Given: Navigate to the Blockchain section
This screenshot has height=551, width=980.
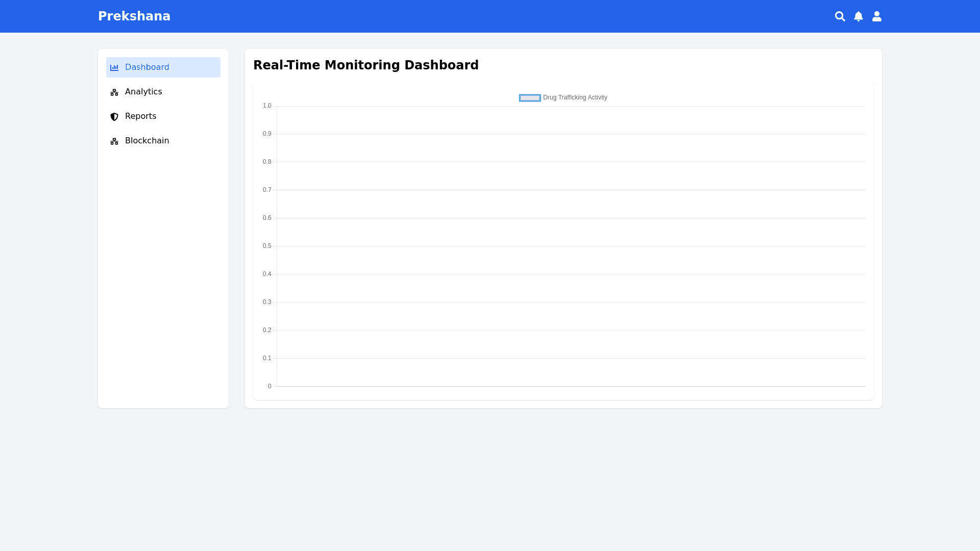Looking at the screenshot, I should [x=147, y=141].
